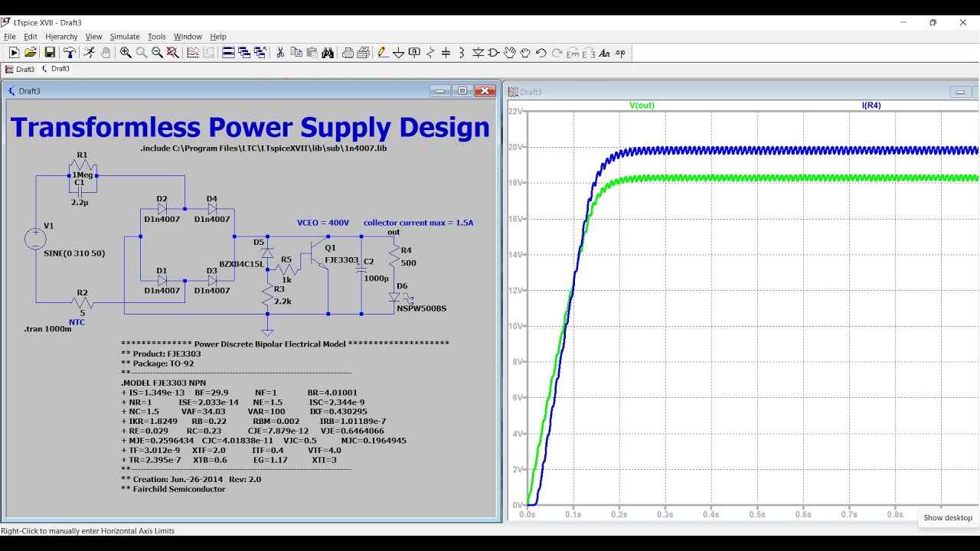Click the Undo arrow icon

click(x=541, y=53)
